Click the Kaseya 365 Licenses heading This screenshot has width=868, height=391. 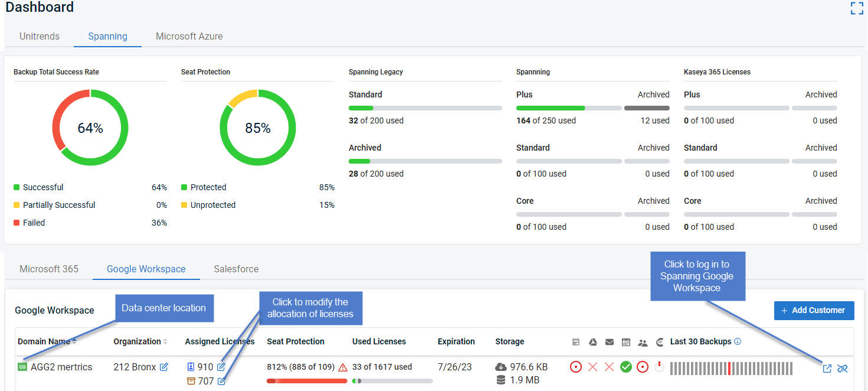717,72
